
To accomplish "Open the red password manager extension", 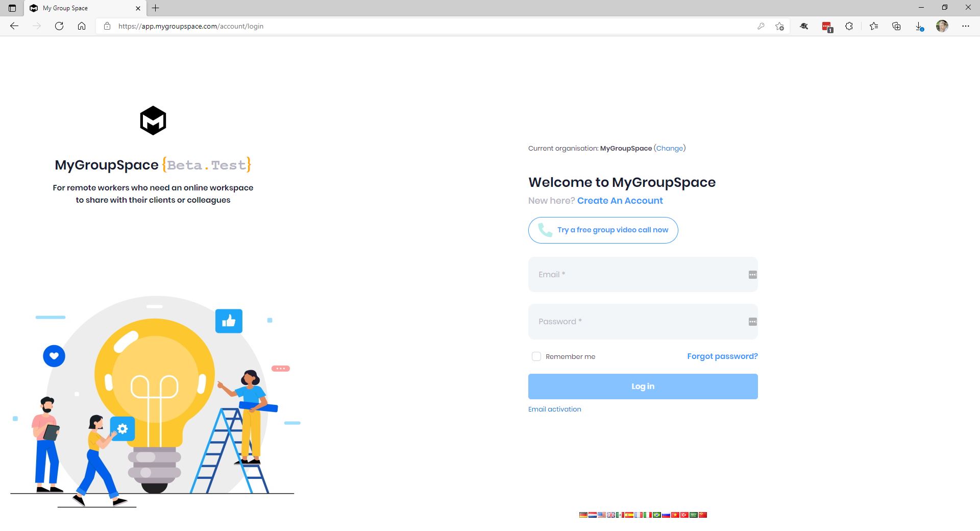I will [827, 27].
